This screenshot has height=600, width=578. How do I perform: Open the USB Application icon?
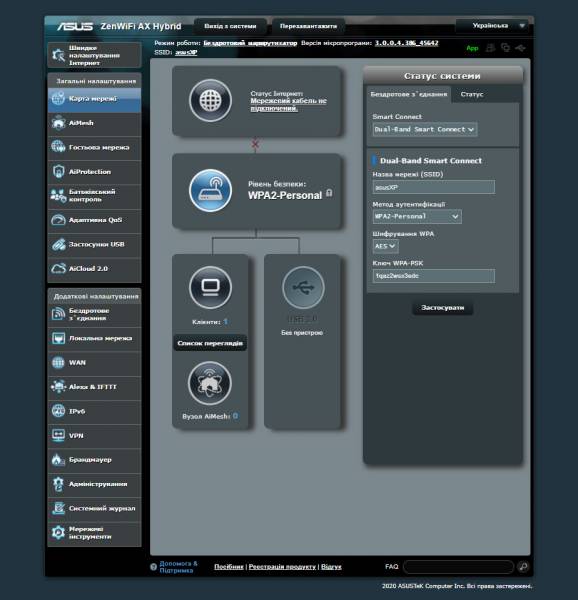click(x=59, y=245)
